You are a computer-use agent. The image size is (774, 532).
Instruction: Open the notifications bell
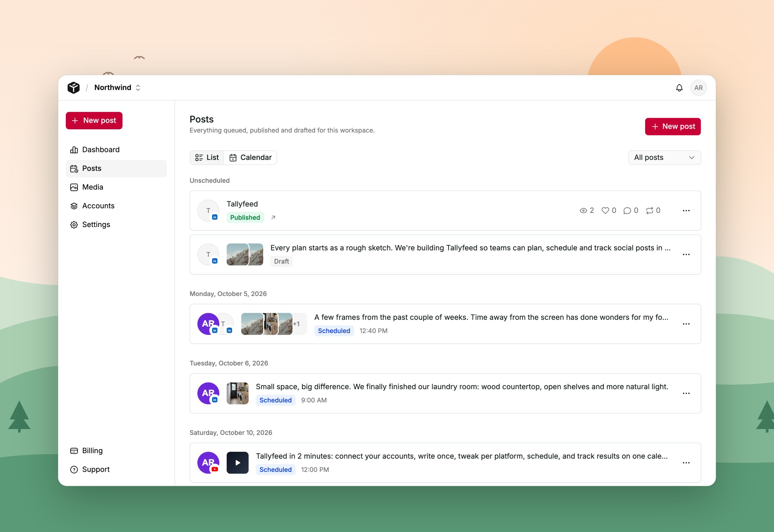coord(679,88)
